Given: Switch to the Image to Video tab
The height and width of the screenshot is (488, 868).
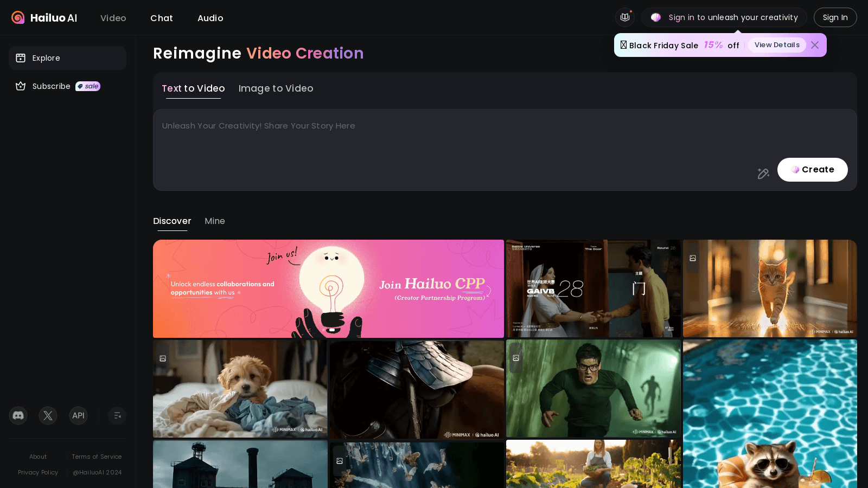Looking at the screenshot, I should 276,88.
